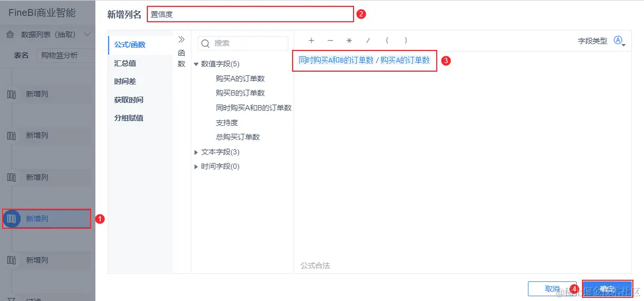Image resolution: width=644 pixels, height=301 pixels.
Task: Select the 获取时间 tab
Action: tap(140, 100)
